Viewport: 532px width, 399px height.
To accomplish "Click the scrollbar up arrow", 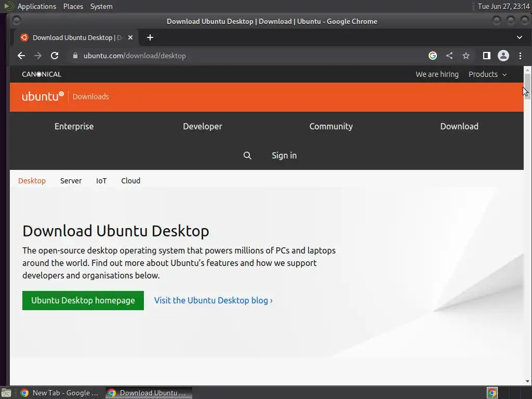I will pos(527,70).
